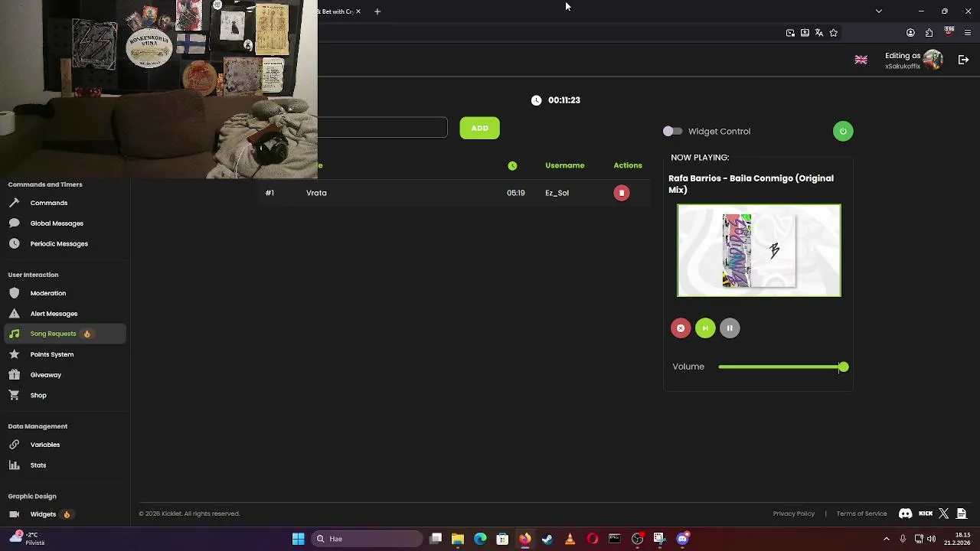Expand the browser tab list chevron
The image size is (980, 551).
pyautogui.click(x=879, y=11)
